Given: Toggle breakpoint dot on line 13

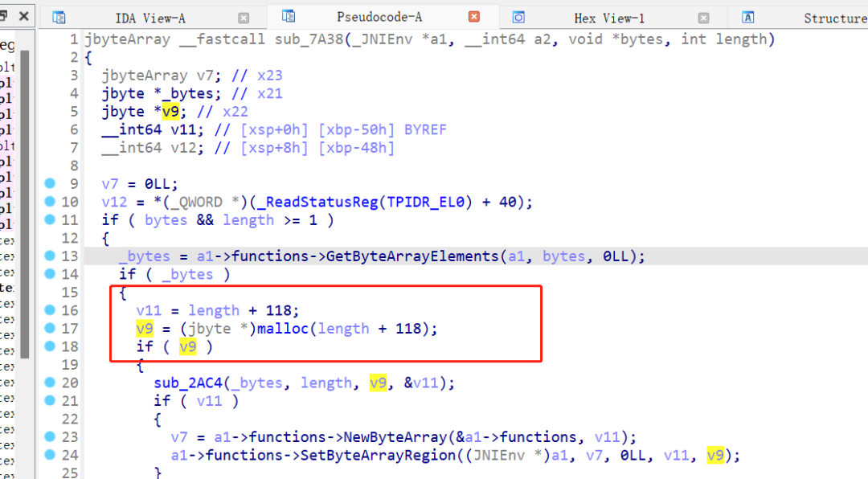Looking at the screenshot, I should [x=50, y=256].
